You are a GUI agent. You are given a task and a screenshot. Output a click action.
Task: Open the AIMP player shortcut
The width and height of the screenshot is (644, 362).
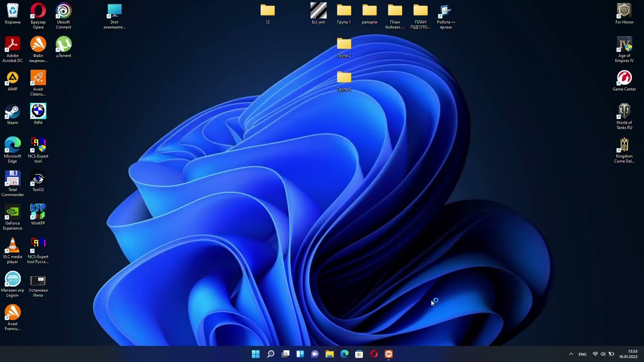(x=13, y=81)
